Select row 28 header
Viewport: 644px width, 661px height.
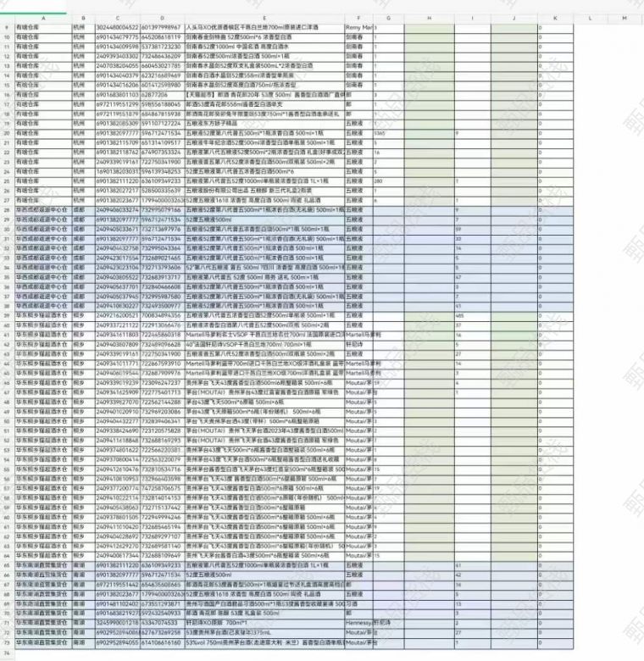[x=7, y=210]
